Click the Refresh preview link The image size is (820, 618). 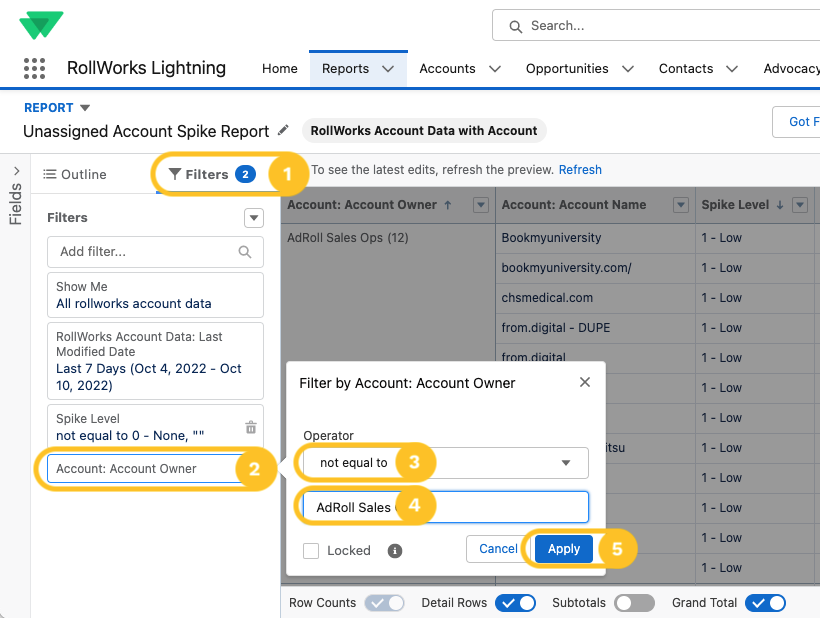(x=580, y=170)
